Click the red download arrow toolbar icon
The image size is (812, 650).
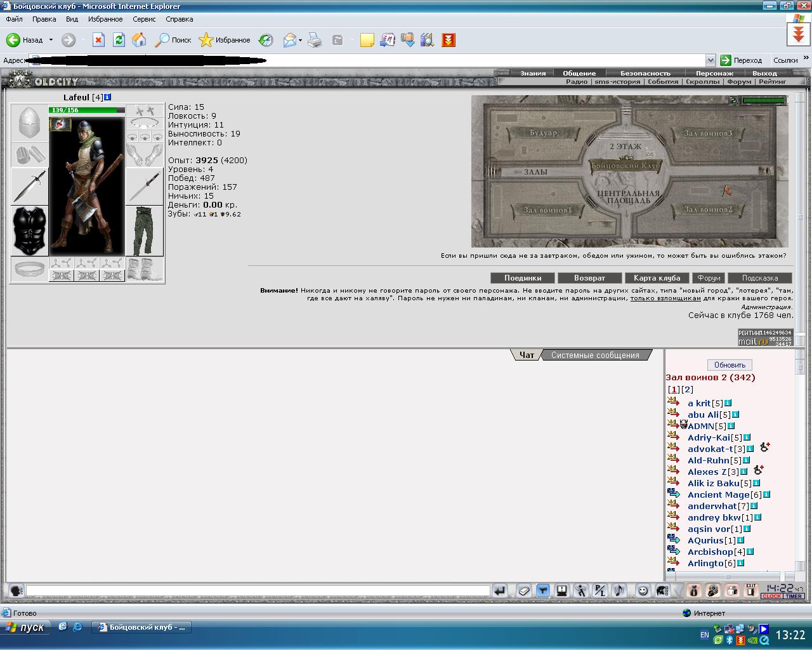449,40
